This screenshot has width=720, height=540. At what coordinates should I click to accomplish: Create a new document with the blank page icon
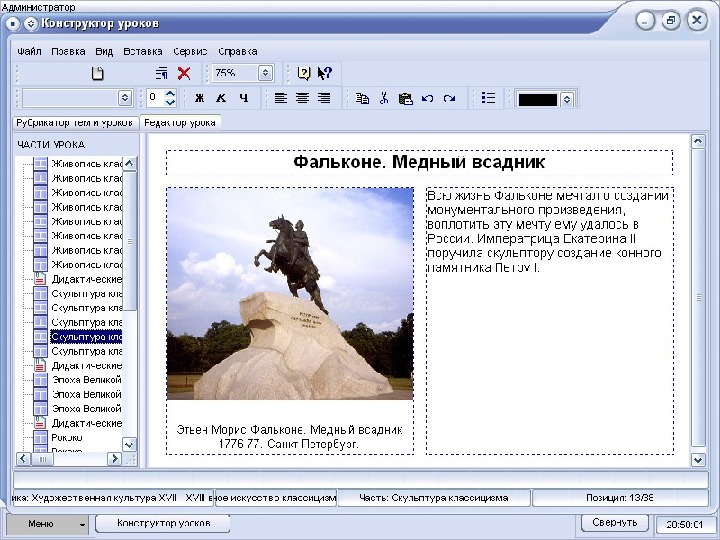97,73
